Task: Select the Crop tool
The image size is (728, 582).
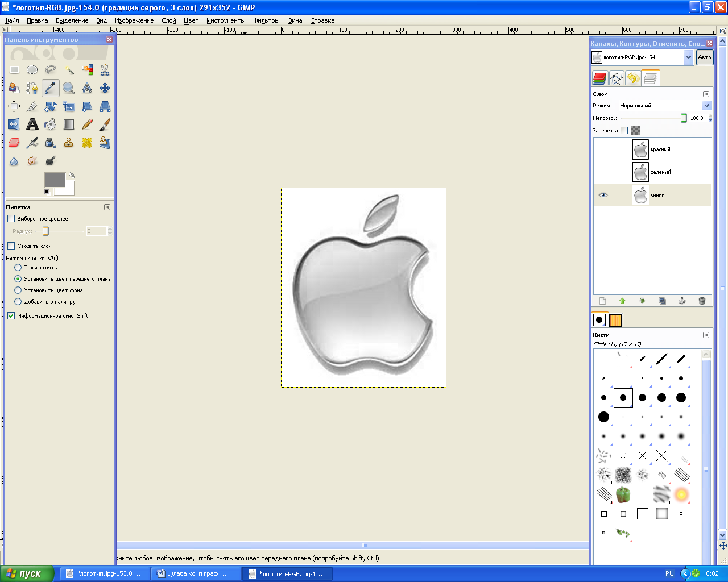Action: coord(32,106)
